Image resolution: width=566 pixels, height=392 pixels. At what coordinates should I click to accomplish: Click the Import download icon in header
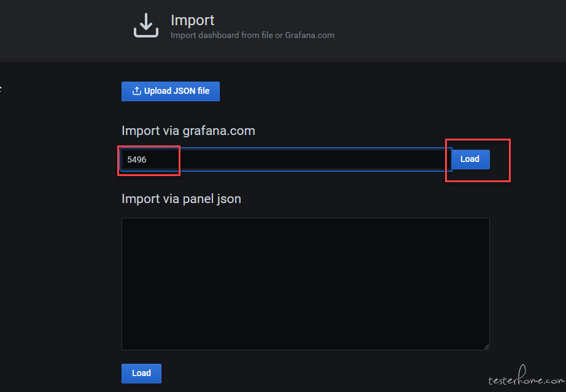(146, 25)
